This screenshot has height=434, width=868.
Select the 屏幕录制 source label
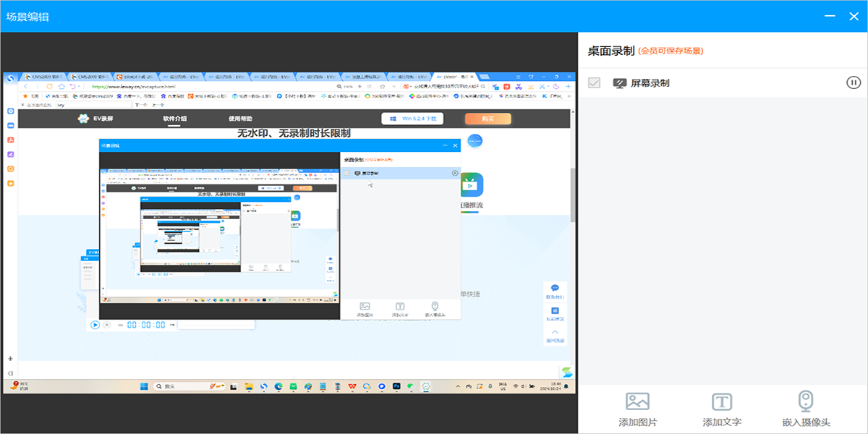point(650,83)
